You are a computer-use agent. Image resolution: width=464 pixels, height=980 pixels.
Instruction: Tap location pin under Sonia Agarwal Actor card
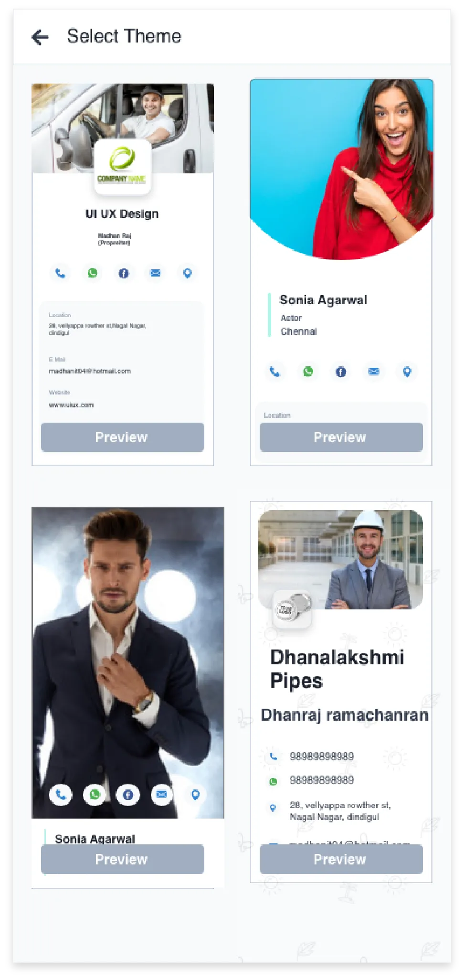pyautogui.click(x=407, y=372)
